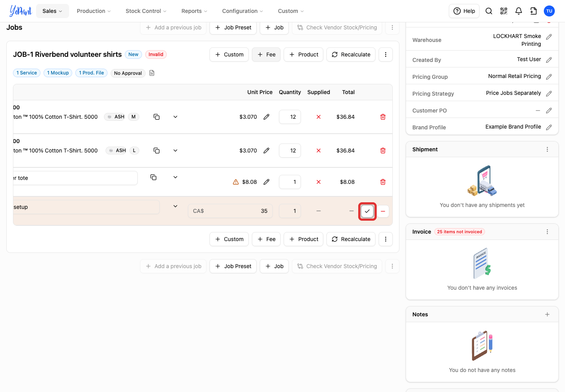This screenshot has height=392, width=565.
Task: Open the Sales menu
Action: point(53,11)
